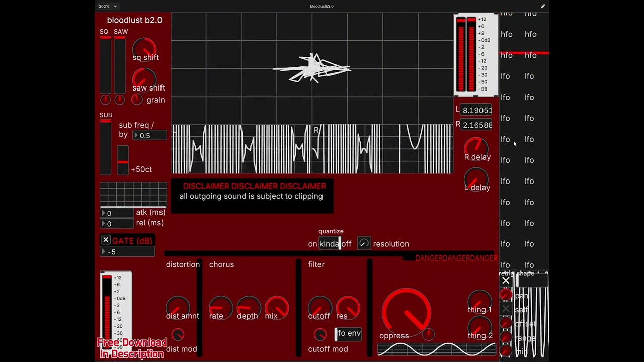
Task: Click the chorus mix knob
Action: tap(276, 308)
